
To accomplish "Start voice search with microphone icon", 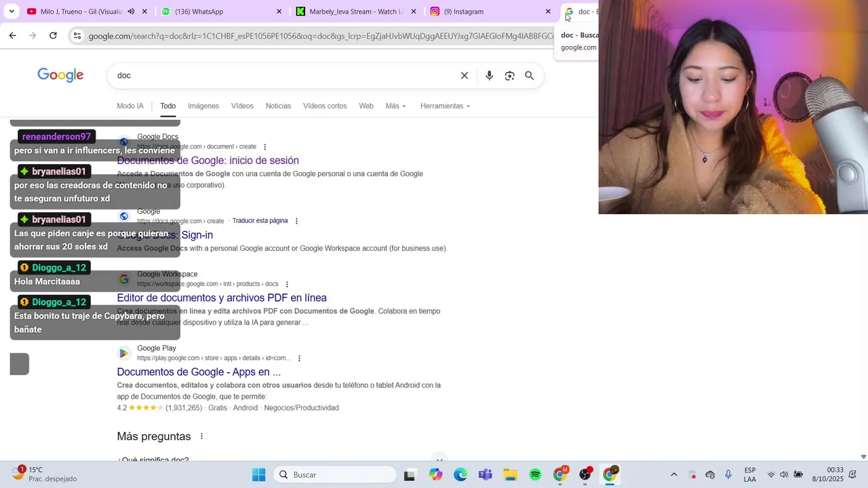I will coord(490,76).
